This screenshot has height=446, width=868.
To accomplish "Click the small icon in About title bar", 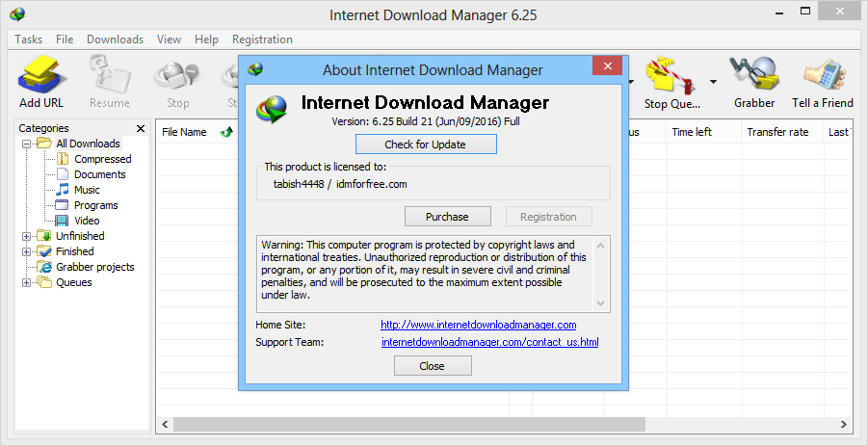I will [x=255, y=69].
